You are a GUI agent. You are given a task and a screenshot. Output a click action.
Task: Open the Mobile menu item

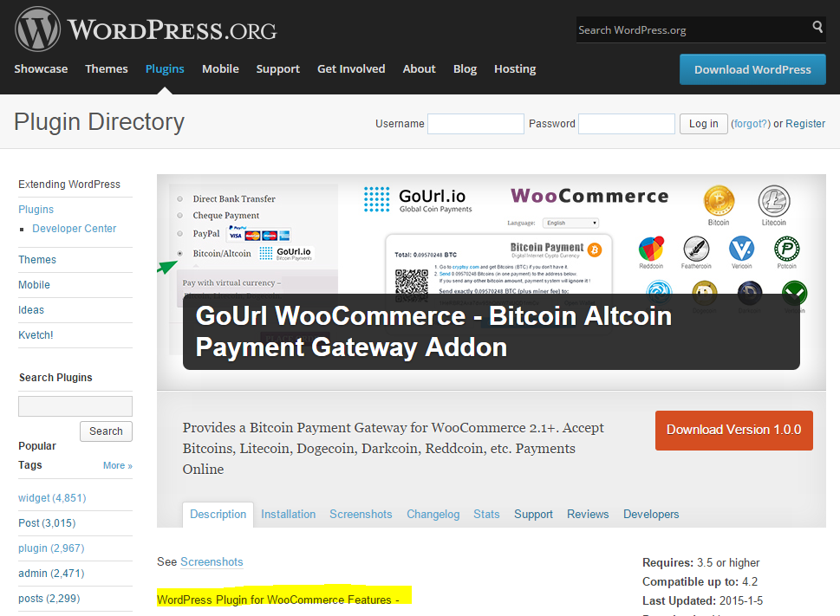[220, 69]
